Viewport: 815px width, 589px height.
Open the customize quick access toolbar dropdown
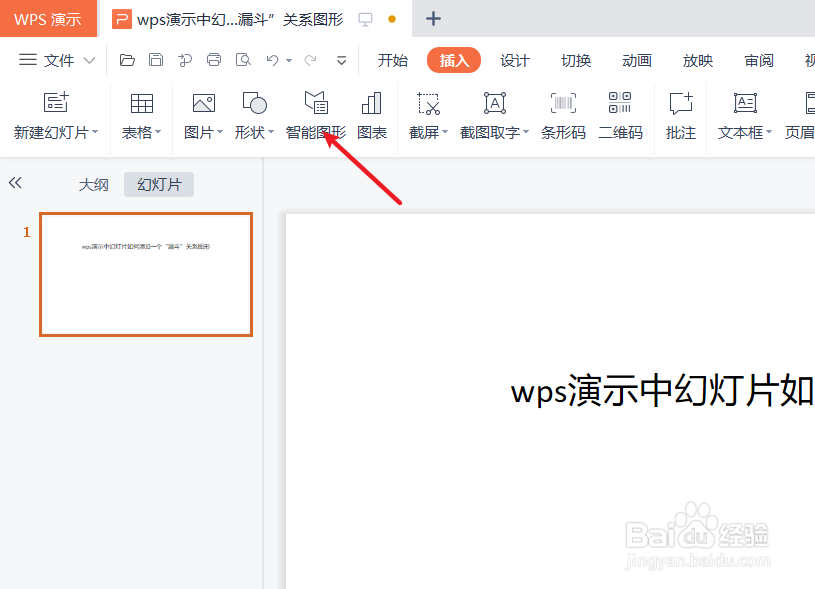[x=341, y=61]
